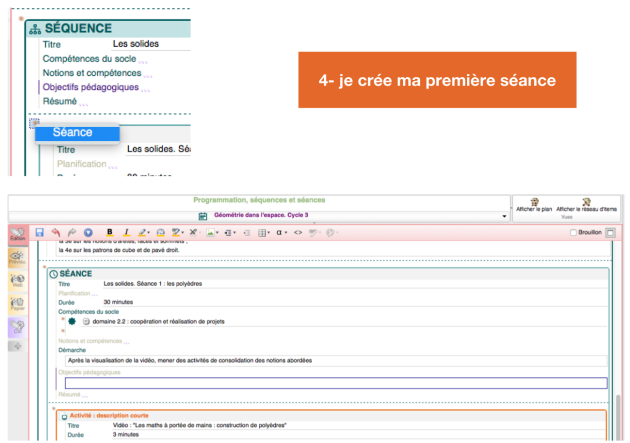Click the red Undo arrow

56,232
